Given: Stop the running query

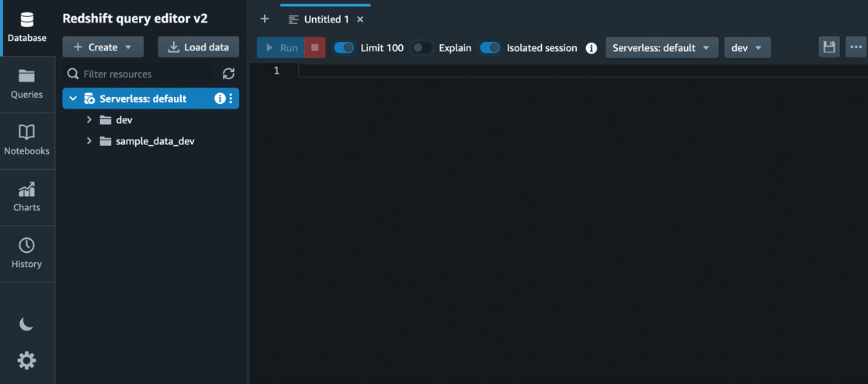Looking at the screenshot, I should 315,47.
